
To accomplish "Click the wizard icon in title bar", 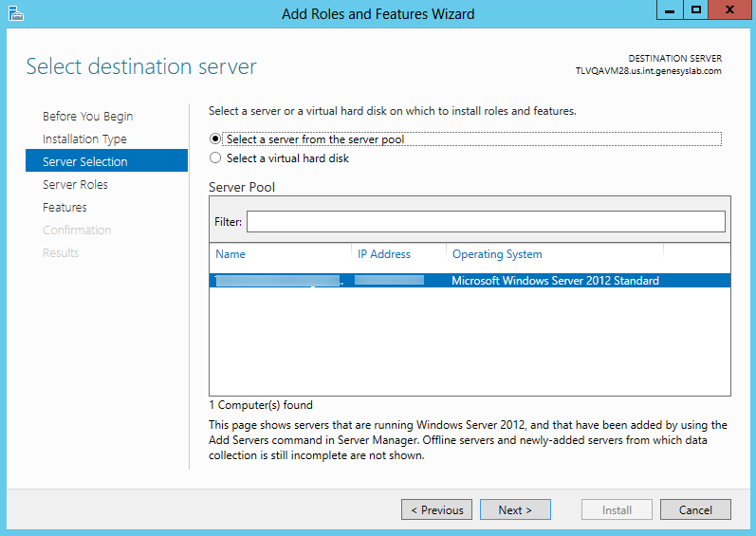I will (15, 13).
